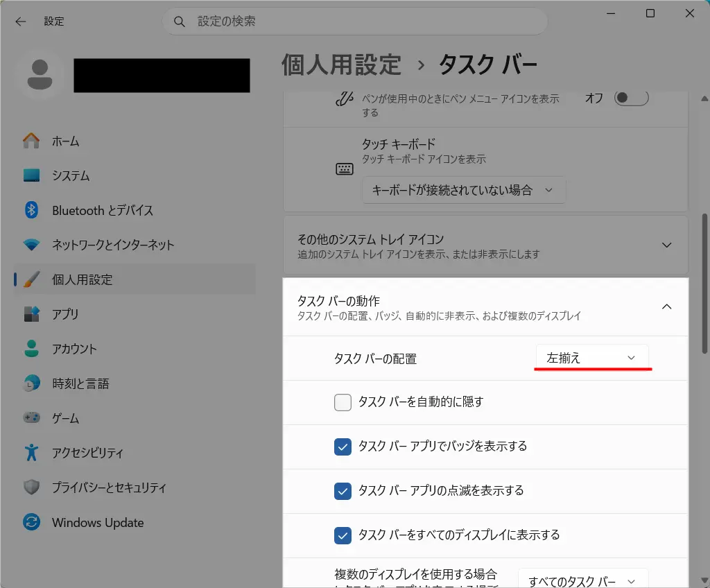The image size is (710, 588).
Task: Click the アプリ sidebar icon
Action: pos(31,314)
